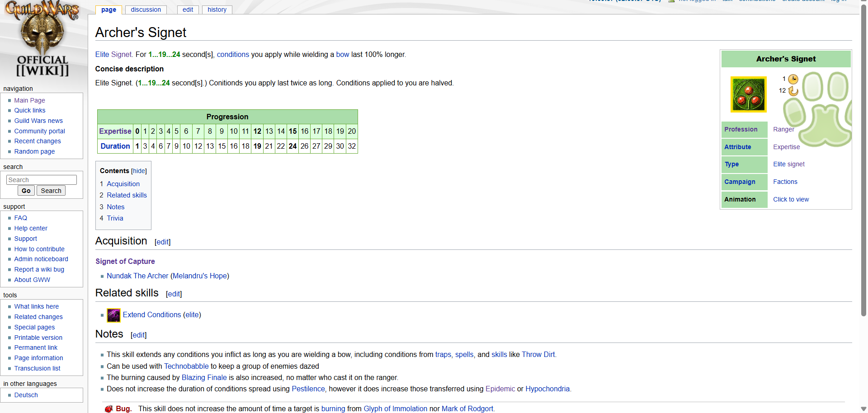Click the Search button
The width and height of the screenshot is (868, 413).
51,191
